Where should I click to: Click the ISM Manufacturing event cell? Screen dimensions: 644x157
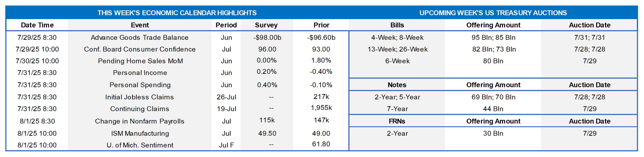point(140,134)
